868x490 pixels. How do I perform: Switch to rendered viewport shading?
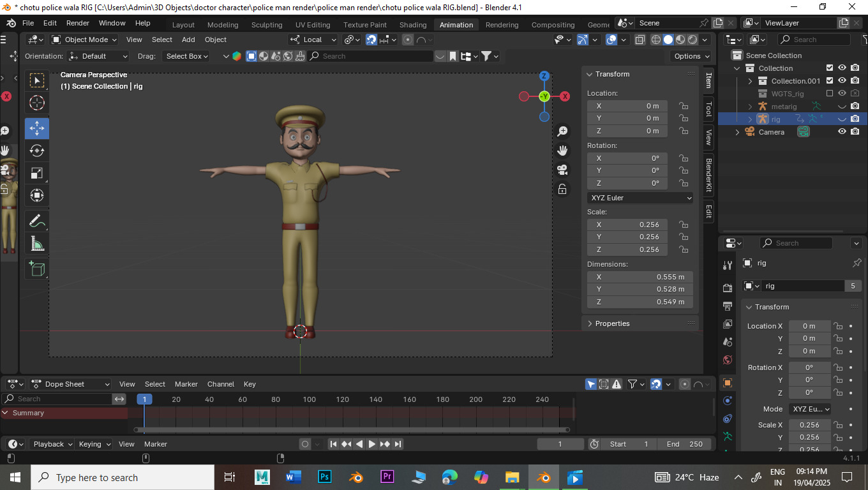(692, 40)
